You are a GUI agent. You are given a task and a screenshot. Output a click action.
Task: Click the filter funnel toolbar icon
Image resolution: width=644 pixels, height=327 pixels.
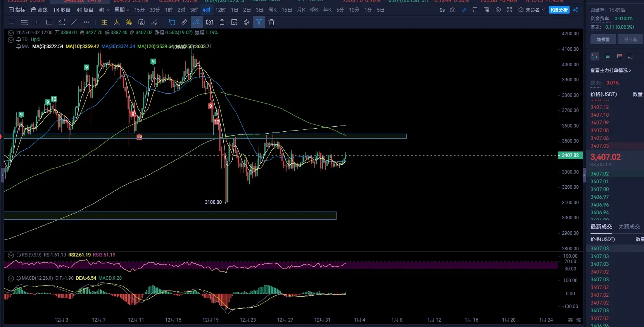tap(259, 22)
